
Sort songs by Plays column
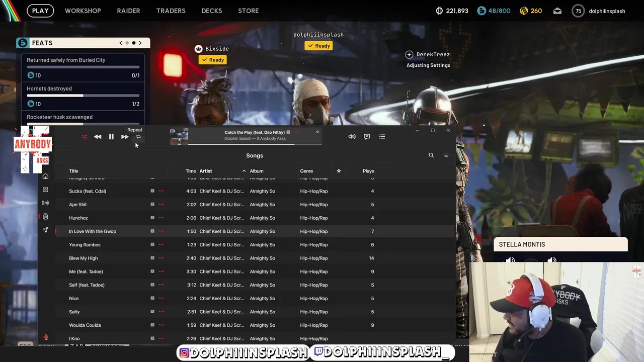(368, 171)
